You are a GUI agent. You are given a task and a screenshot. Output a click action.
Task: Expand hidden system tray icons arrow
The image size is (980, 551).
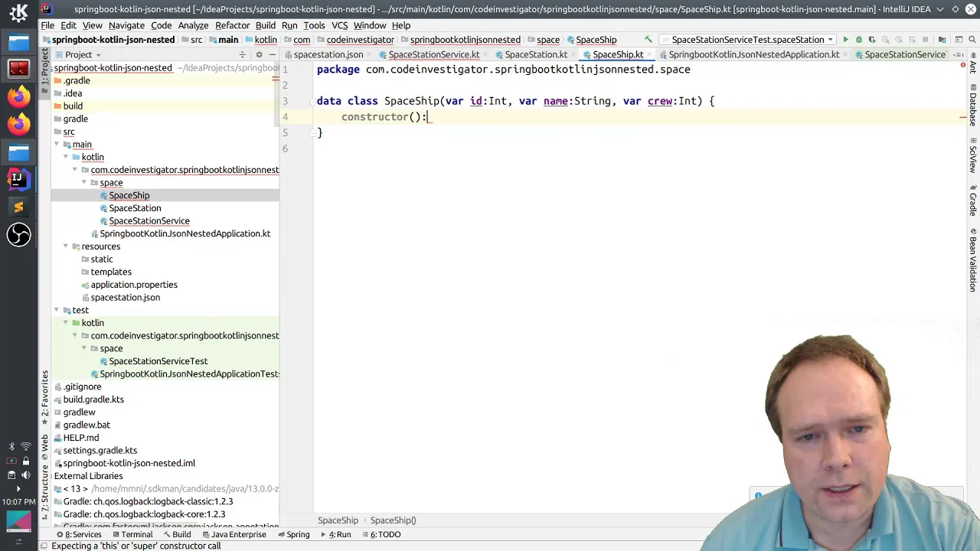pos(18,488)
